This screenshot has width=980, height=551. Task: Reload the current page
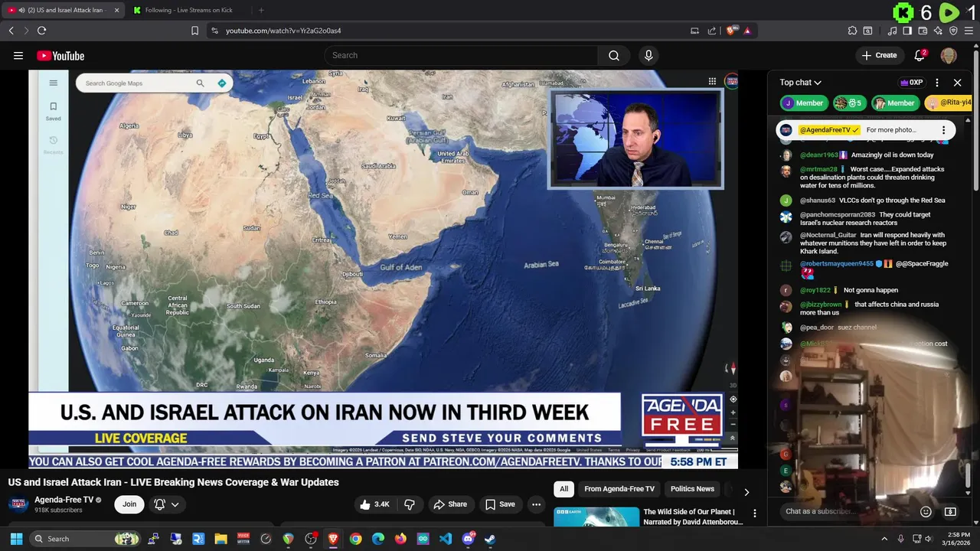[41, 31]
